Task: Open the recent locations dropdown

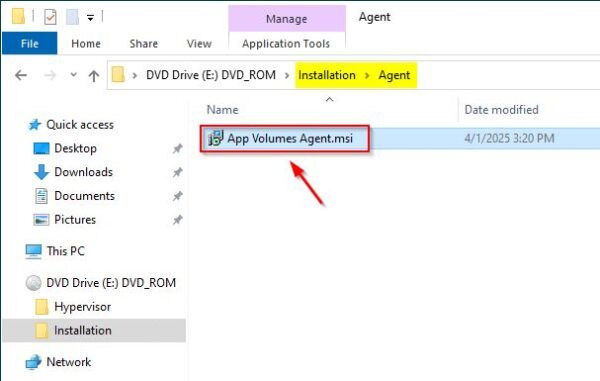Action: point(73,75)
